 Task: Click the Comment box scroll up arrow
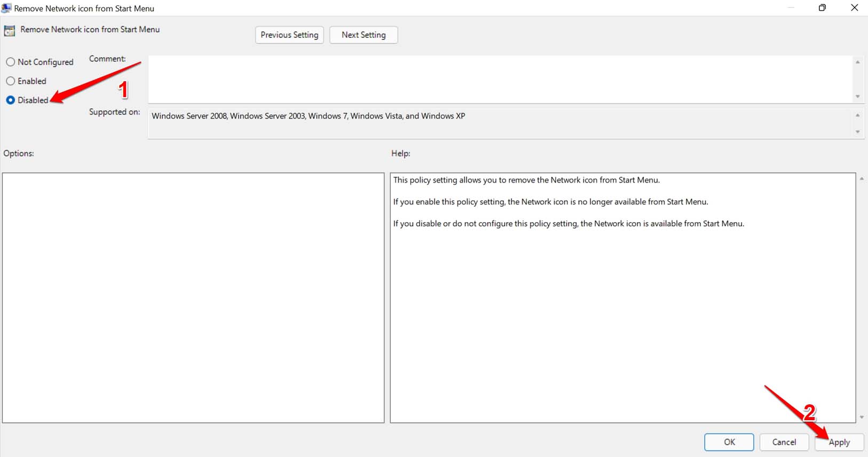(858, 62)
